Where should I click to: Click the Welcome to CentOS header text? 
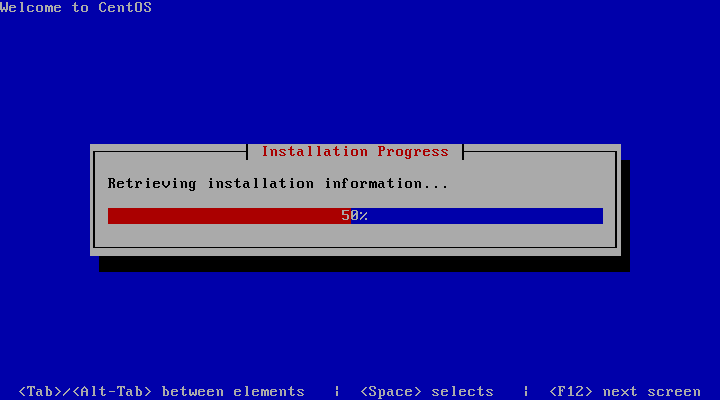tap(76, 7)
